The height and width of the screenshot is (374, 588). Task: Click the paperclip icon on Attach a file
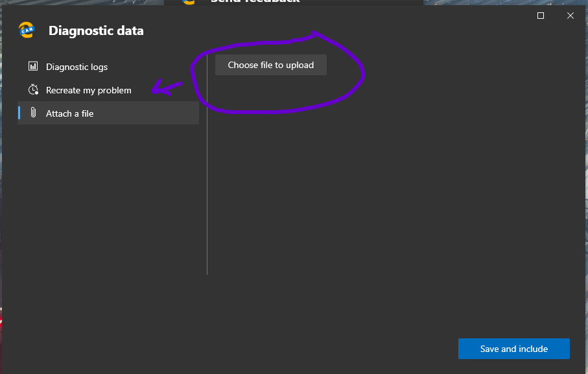[33, 112]
